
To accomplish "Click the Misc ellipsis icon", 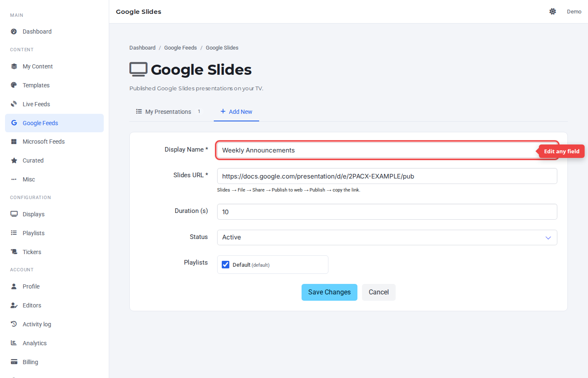I will pyautogui.click(x=14, y=179).
